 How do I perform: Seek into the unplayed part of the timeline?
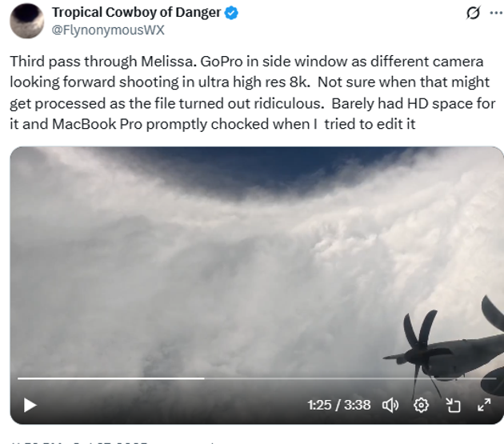point(350,378)
